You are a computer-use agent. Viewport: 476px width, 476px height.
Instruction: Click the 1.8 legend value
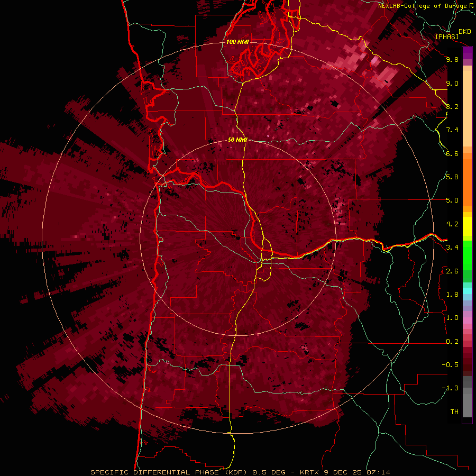[452, 295]
